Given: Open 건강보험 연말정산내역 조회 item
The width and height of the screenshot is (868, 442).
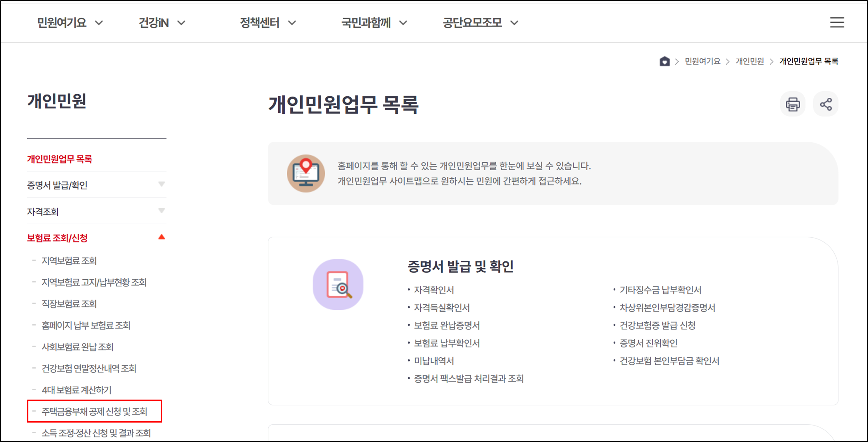Looking at the screenshot, I should [89, 368].
